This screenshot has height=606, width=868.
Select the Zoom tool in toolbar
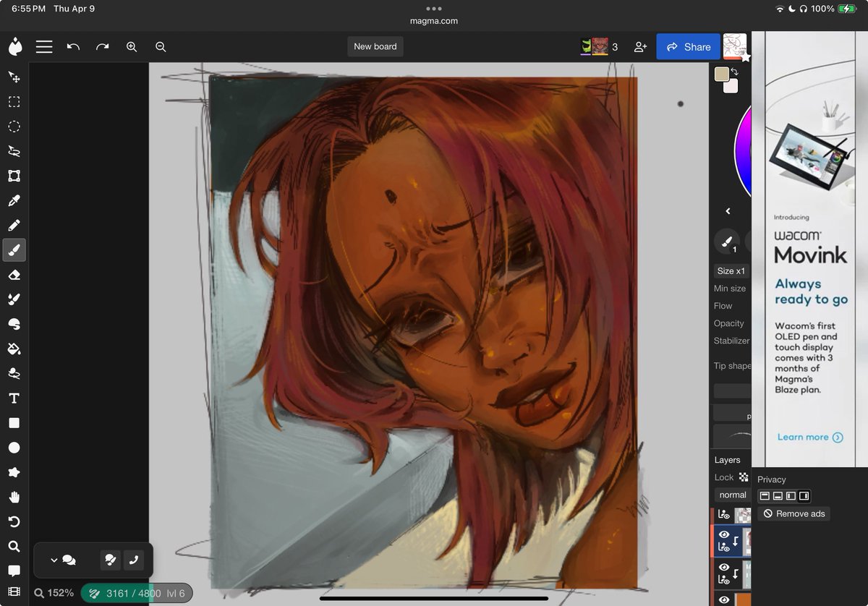(14, 547)
